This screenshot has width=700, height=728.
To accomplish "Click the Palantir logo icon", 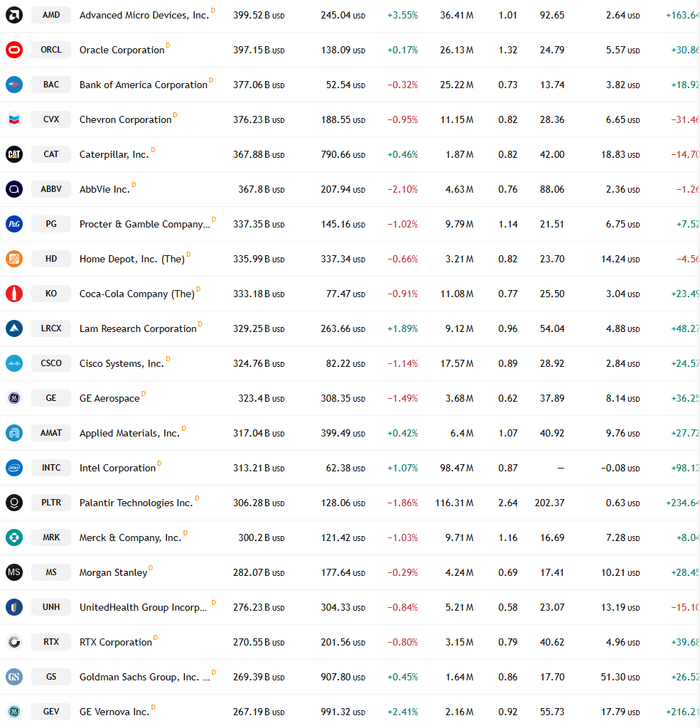I will [x=14, y=503].
